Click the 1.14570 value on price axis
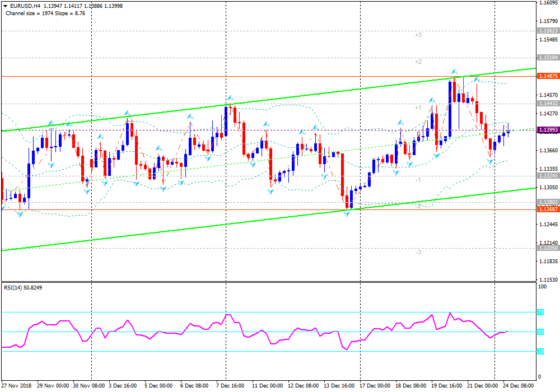The image size is (560, 392). pyautogui.click(x=549, y=95)
